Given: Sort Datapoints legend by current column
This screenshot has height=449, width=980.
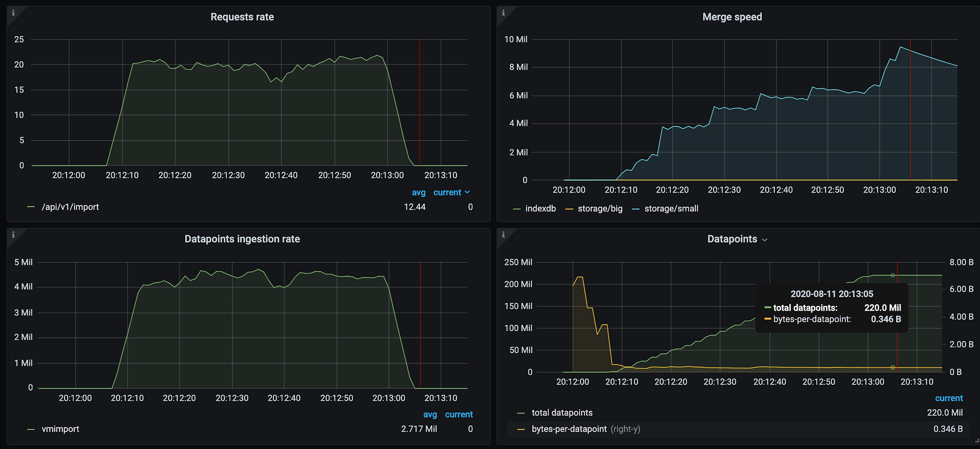Looking at the screenshot, I should pos(949,399).
